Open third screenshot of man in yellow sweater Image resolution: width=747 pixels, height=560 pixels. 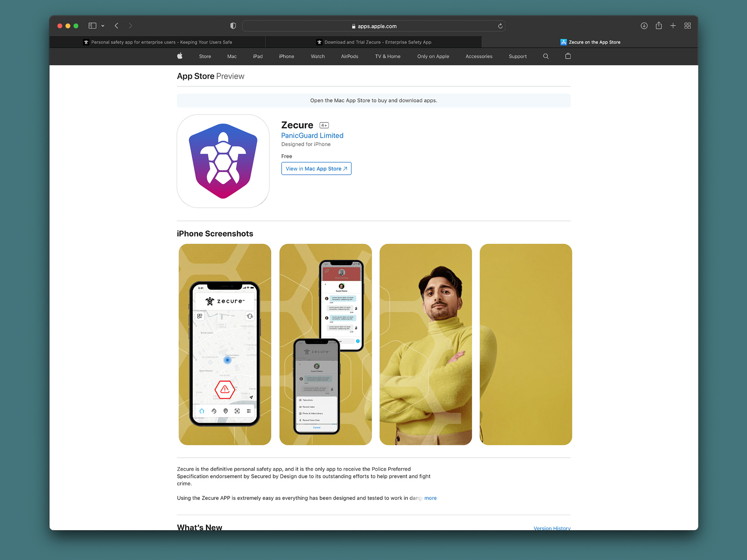426,344
